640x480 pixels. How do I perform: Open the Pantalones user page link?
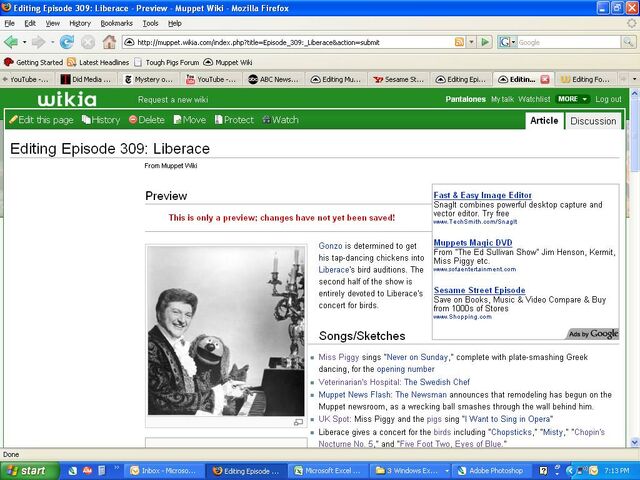coord(466,99)
